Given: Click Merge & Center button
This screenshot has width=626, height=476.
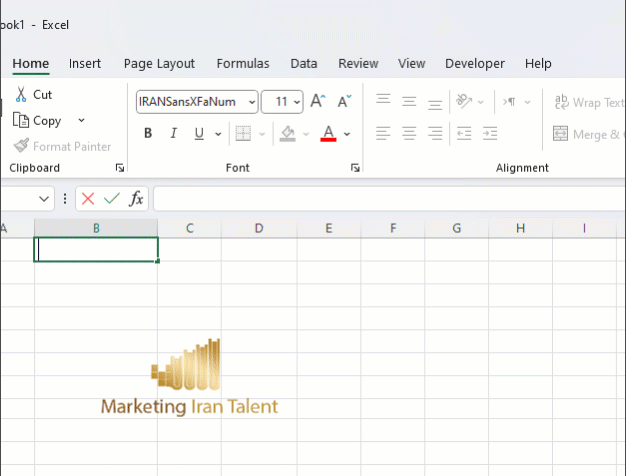Looking at the screenshot, I should click(588, 134).
